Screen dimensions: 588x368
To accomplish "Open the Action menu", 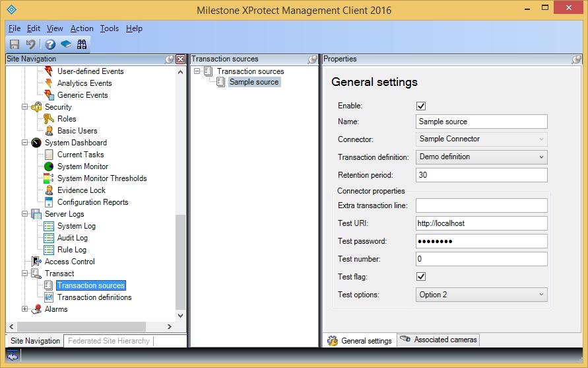I will click(82, 28).
